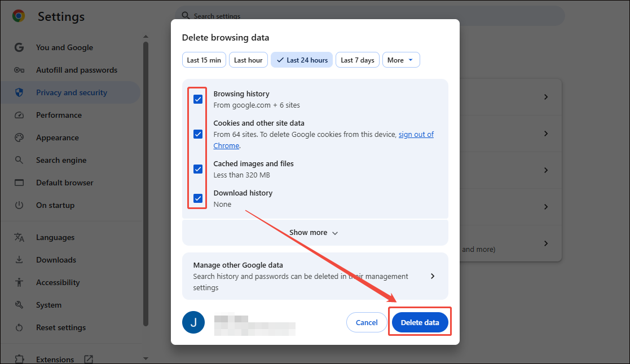Click the Reset settings clock icon
Image resolution: width=630 pixels, height=364 pixels.
(19, 327)
